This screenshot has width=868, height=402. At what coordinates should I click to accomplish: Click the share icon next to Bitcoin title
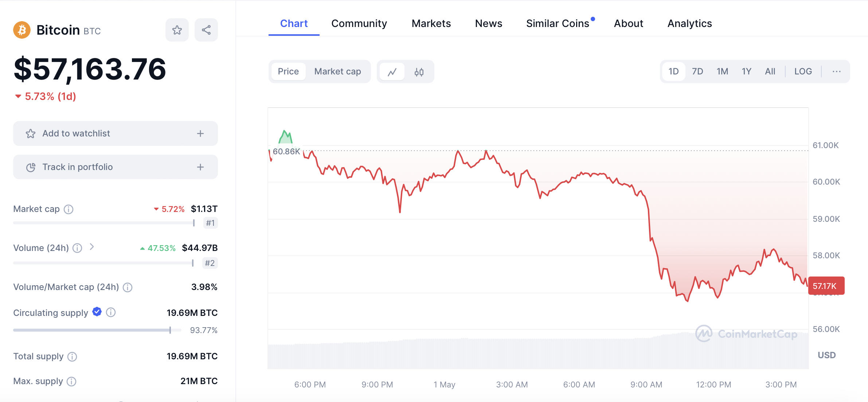point(206,30)
